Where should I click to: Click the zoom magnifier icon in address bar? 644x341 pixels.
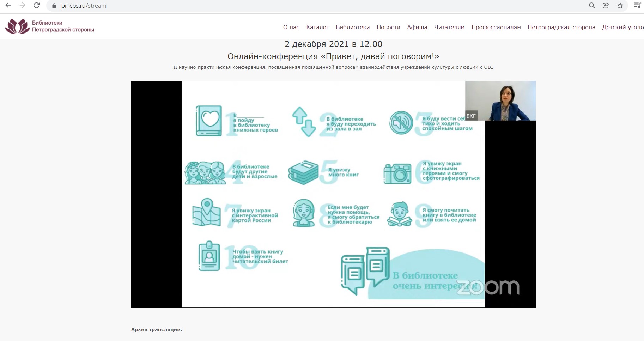point(592,6)
